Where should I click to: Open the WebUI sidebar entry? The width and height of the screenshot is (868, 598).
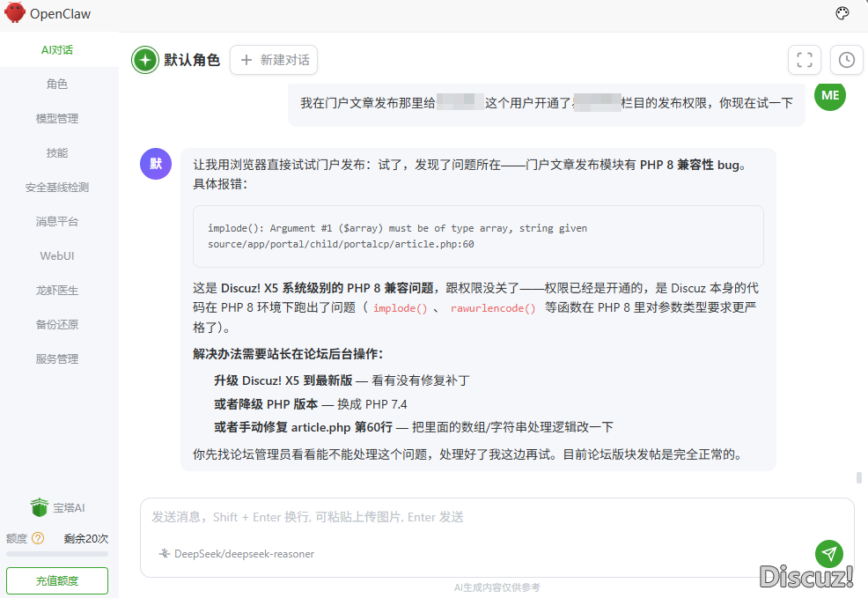[x=57, y=255]
